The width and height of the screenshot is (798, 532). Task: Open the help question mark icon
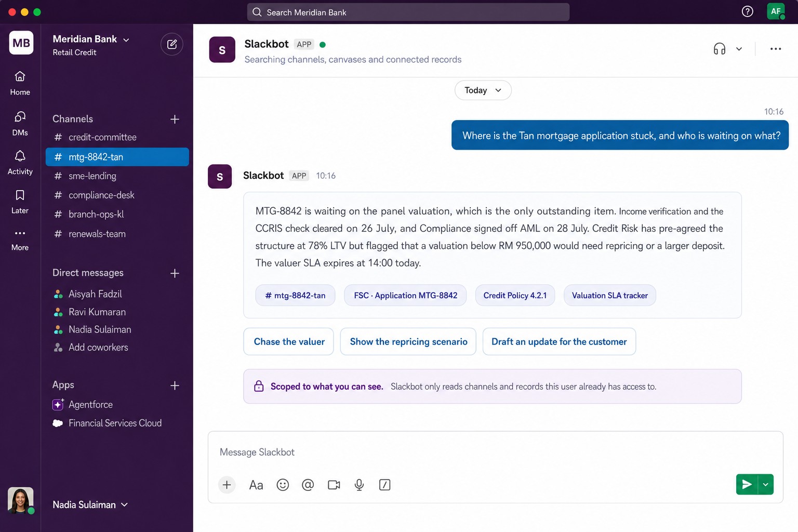(x=747, y=11)
